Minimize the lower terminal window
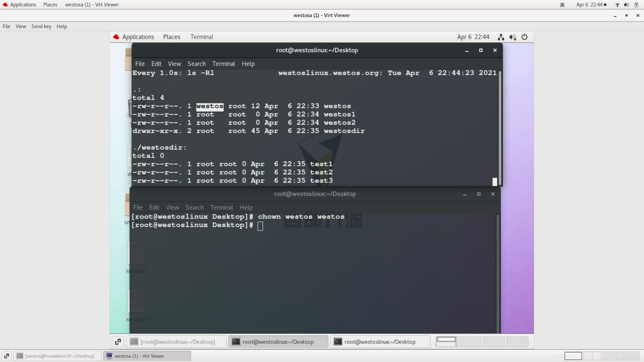The image size is (644, 362). [x=465, y=194]
